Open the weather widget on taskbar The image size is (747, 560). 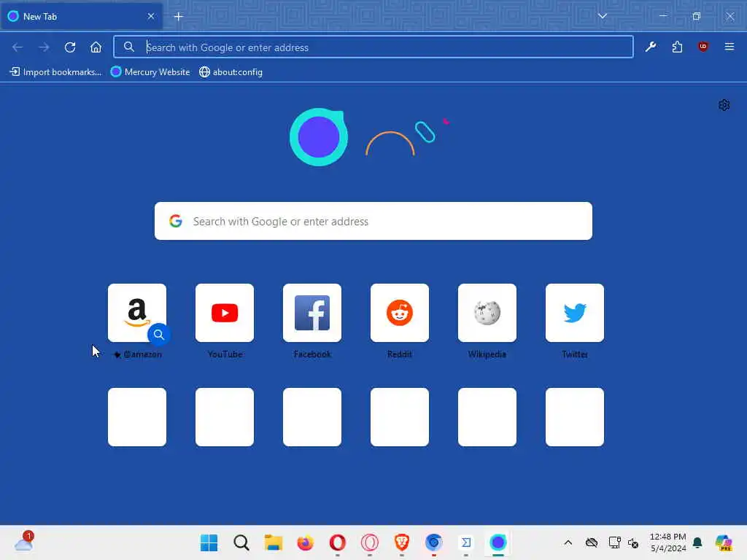click(23, 542)
